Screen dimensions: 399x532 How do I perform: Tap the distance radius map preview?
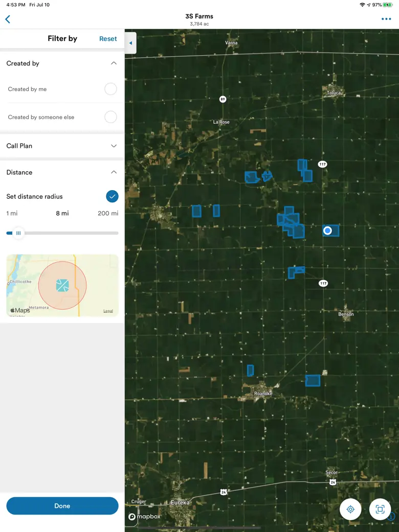click(62, 285)
